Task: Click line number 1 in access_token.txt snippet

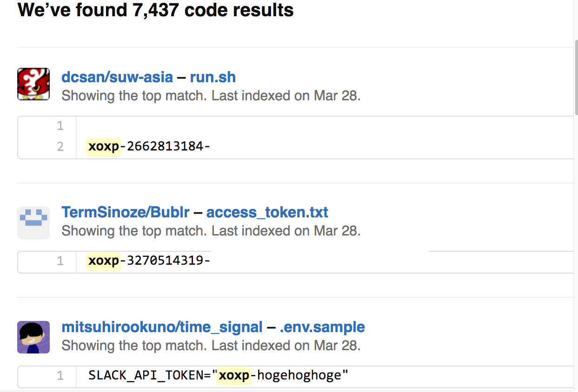Action: tap(60, 261)
